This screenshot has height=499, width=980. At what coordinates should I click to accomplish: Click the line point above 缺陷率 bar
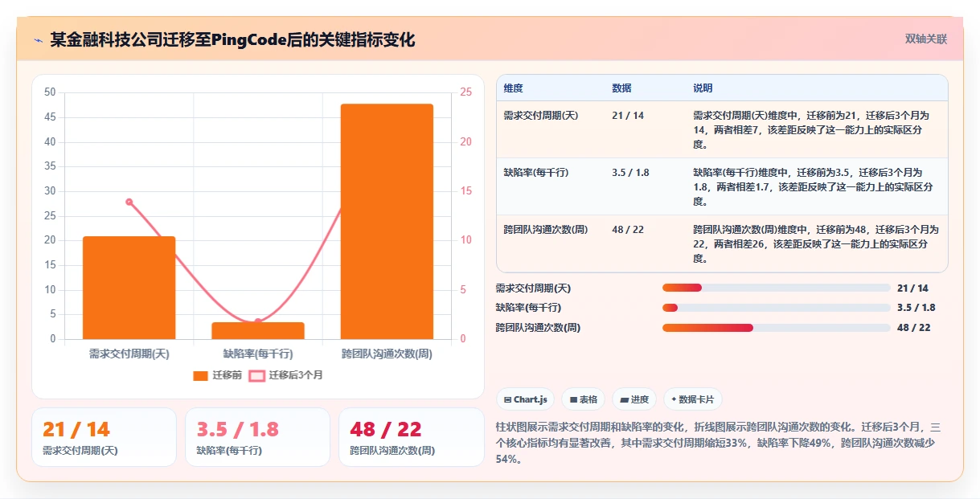tap(258, 321)
